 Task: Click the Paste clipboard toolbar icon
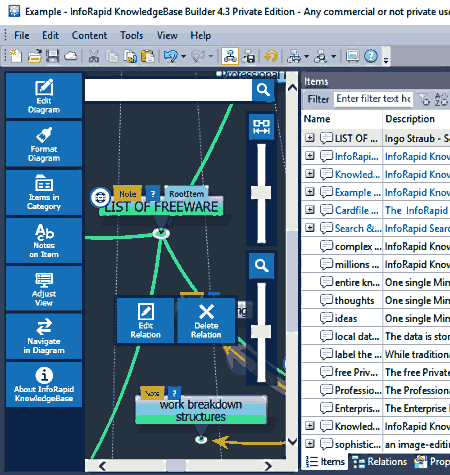click(x=148, y=56)
